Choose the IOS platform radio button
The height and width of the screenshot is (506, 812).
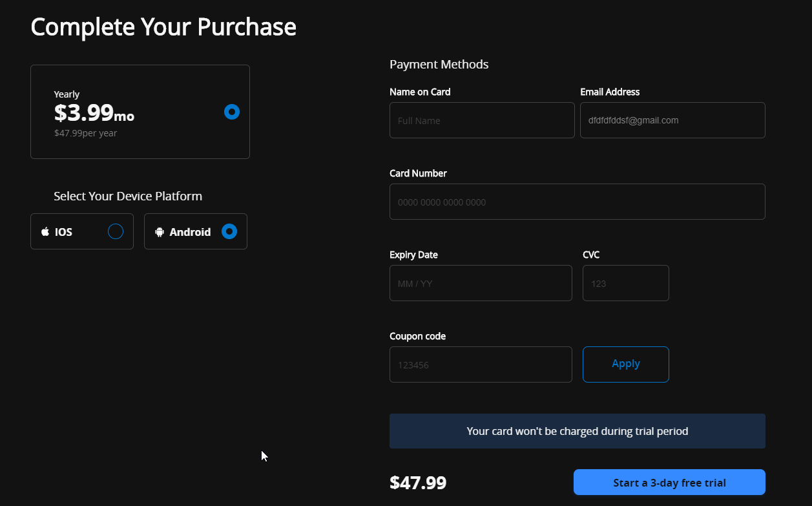[x=116, y=231]
